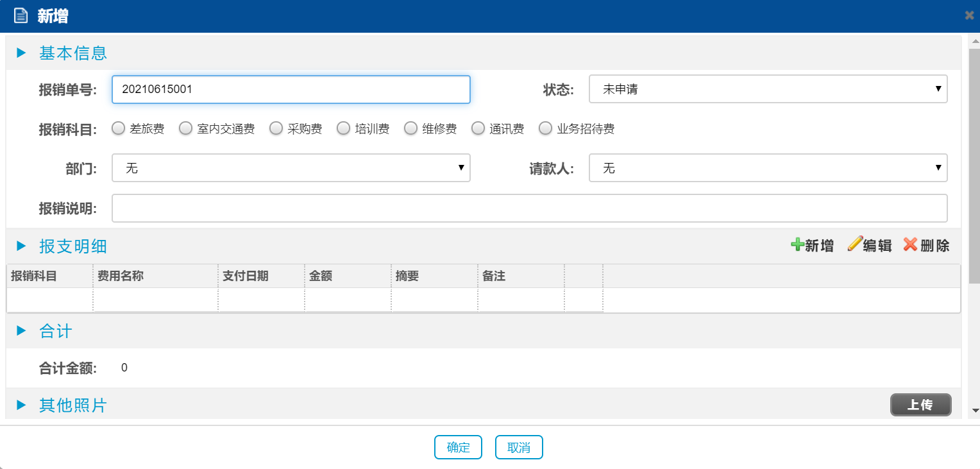Click the 取消 button
The height and width of the screenshot is (469, 980).
(x=519, y=447)
